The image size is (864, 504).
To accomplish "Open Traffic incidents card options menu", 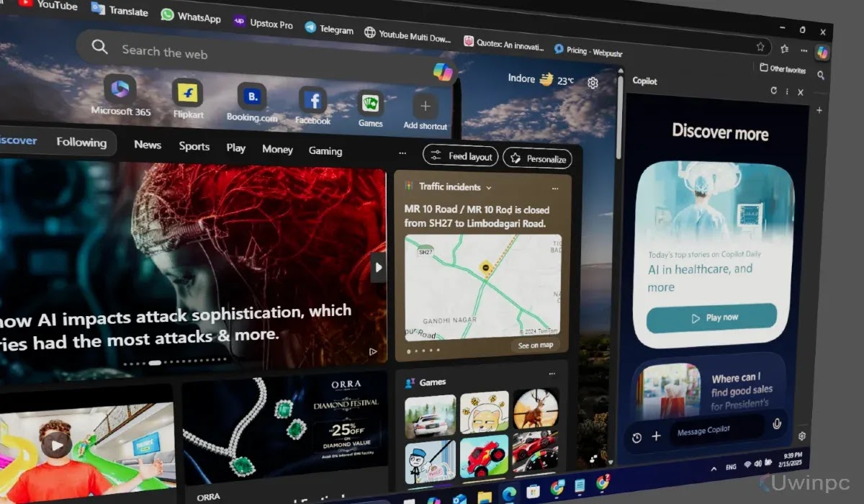I will click(555, 189).
